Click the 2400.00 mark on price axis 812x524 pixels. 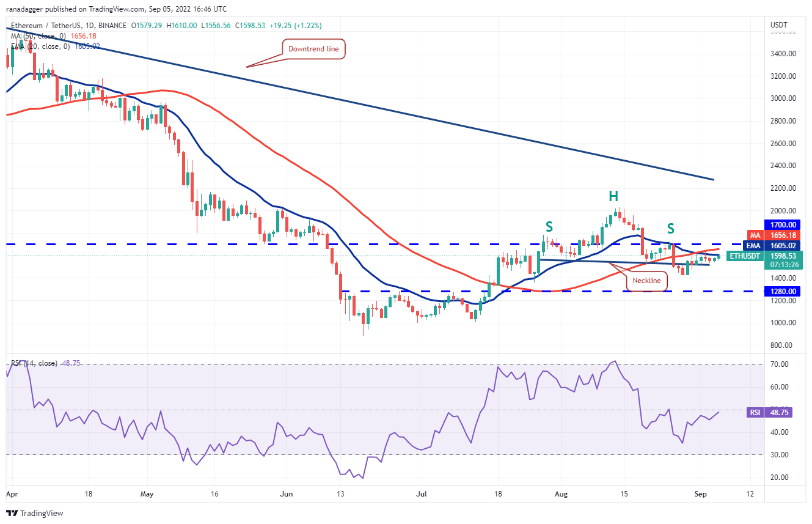coord(783,166)
